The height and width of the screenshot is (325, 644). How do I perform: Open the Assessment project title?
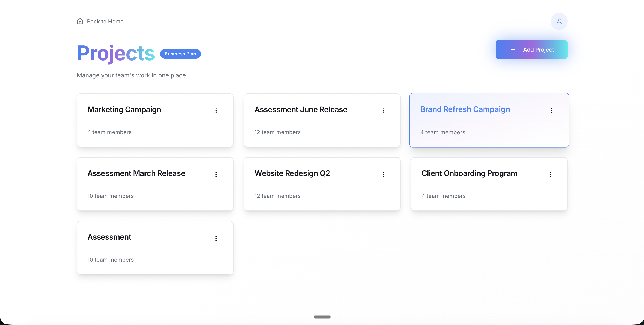[x=109, y=237]
